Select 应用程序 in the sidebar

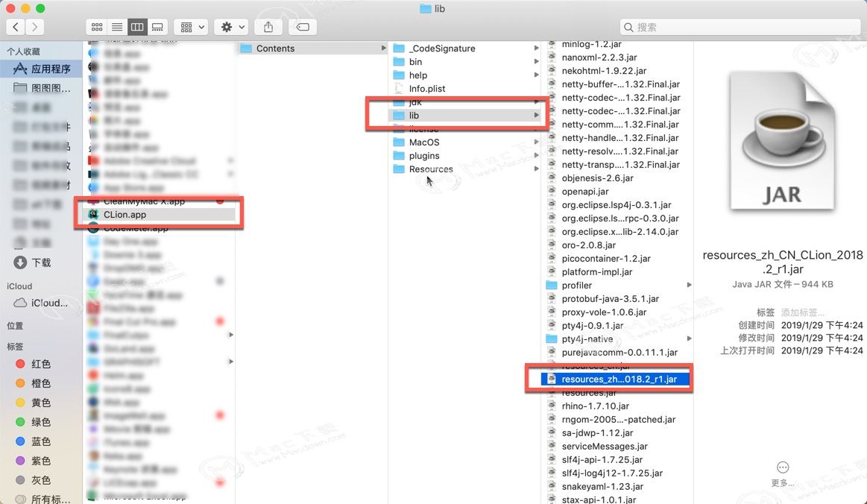(x=42, y=69)
